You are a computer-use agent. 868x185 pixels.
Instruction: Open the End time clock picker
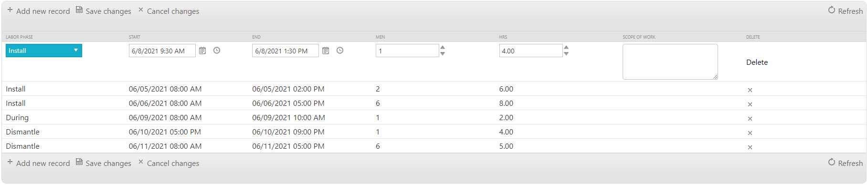[340, 51]
